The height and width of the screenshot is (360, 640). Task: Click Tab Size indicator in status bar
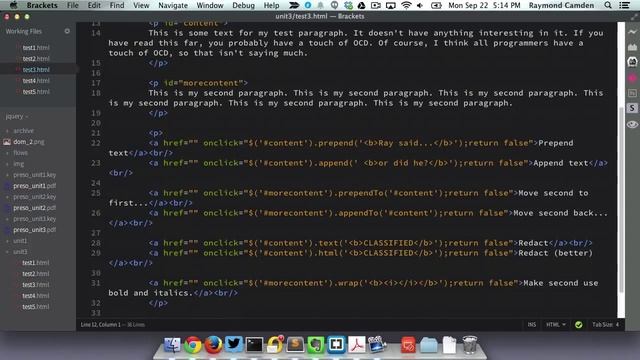pos(606,324)
